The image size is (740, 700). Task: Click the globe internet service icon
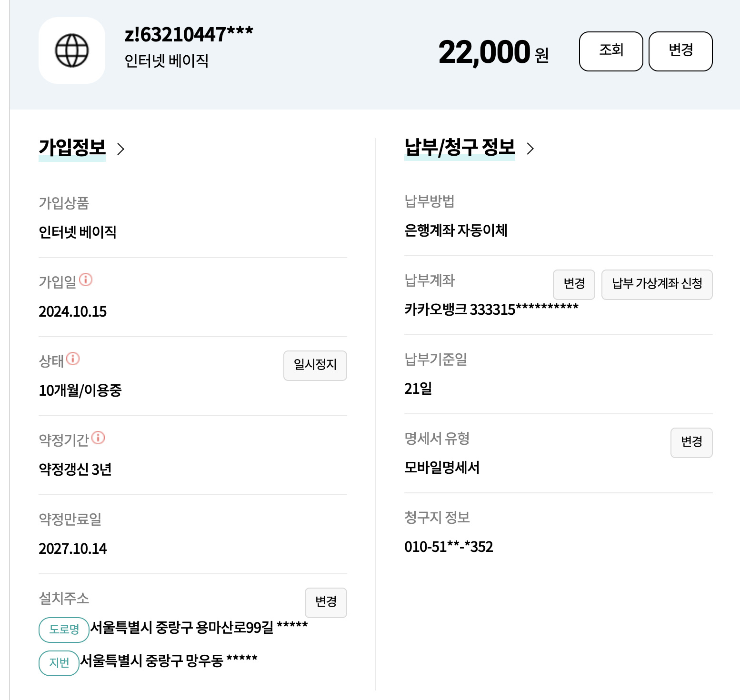72,50
